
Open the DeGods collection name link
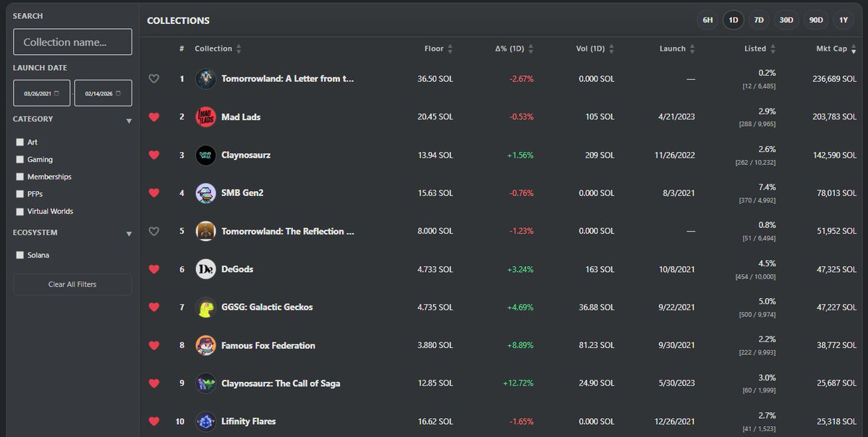[x=237, y=269]
